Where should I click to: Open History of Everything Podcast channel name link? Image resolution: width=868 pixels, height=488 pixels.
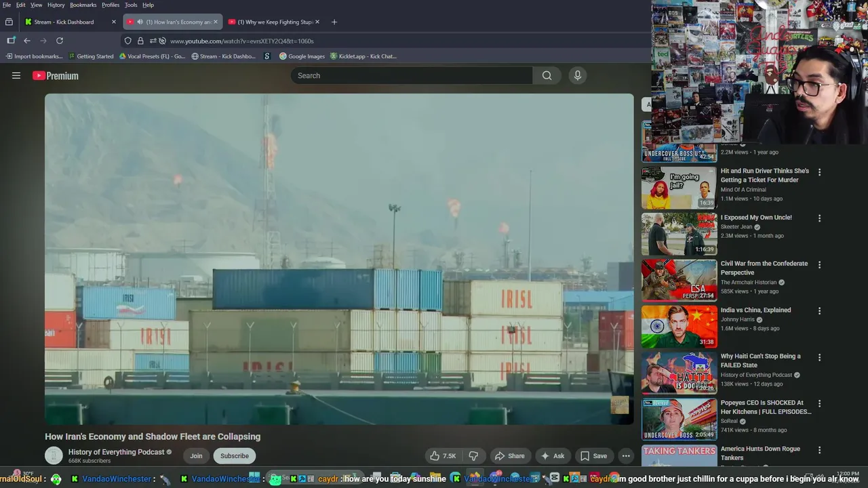pos(116,452)
